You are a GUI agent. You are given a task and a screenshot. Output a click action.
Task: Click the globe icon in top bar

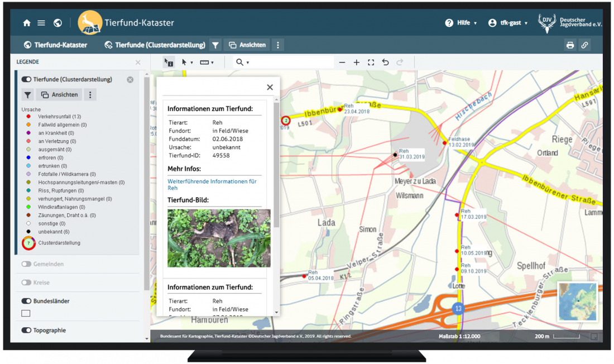pyautogui.click(x=57, y=23)
